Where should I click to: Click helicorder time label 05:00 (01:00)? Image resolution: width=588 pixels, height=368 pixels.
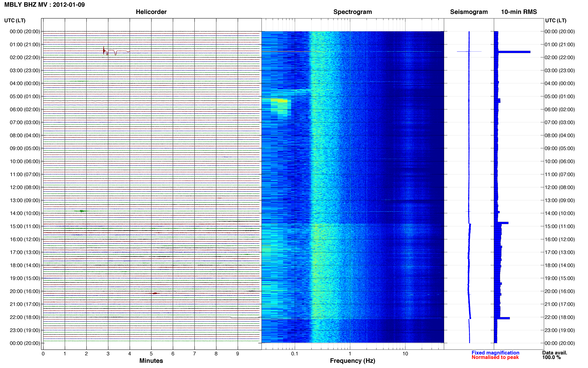click(25, 96)
